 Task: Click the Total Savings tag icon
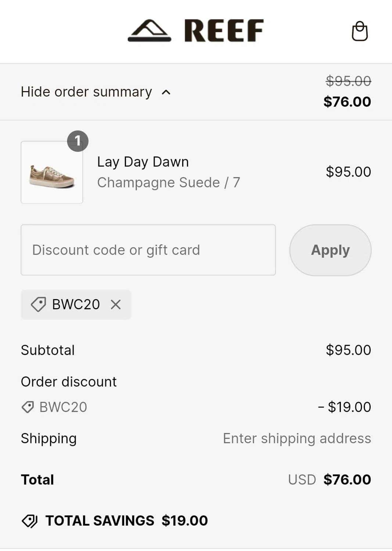(30, 521)
